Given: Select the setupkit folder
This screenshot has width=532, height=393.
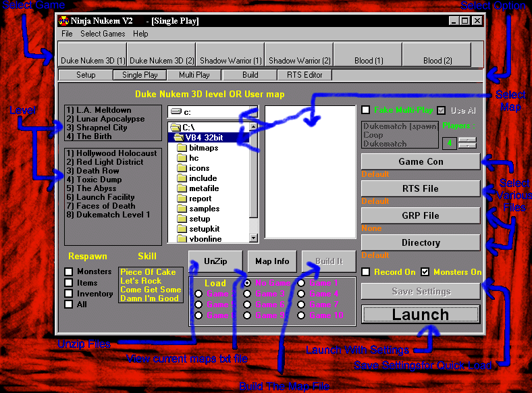Looking at the screenshot, I should point(205,229).
